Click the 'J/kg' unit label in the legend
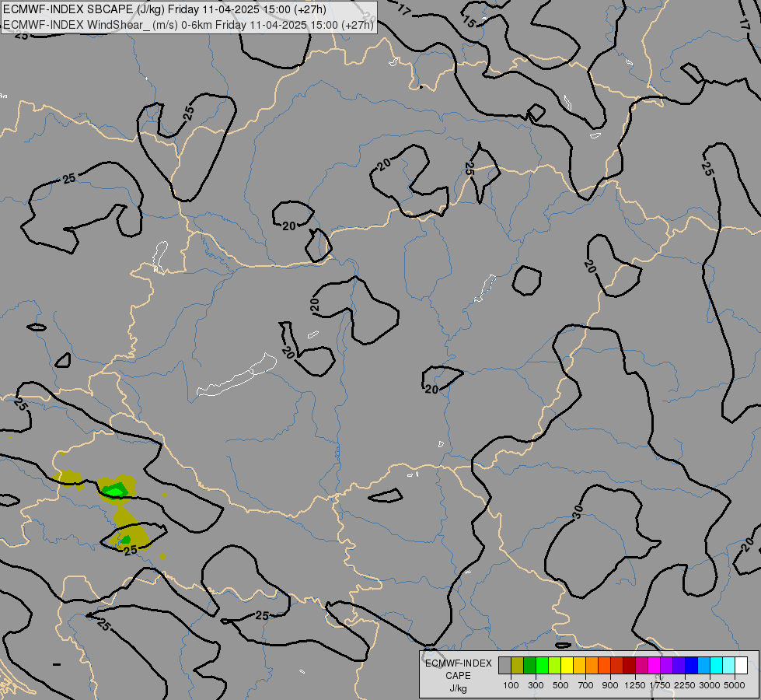Image resolution: width=761 pixels, height=700 pixels. (458, 688)
